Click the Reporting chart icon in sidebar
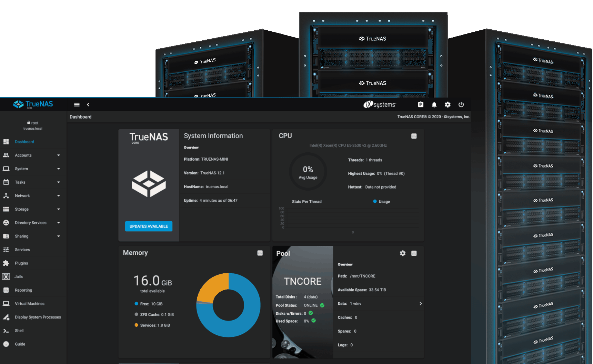Screen dimensions: 593x364 pos(6,290)
